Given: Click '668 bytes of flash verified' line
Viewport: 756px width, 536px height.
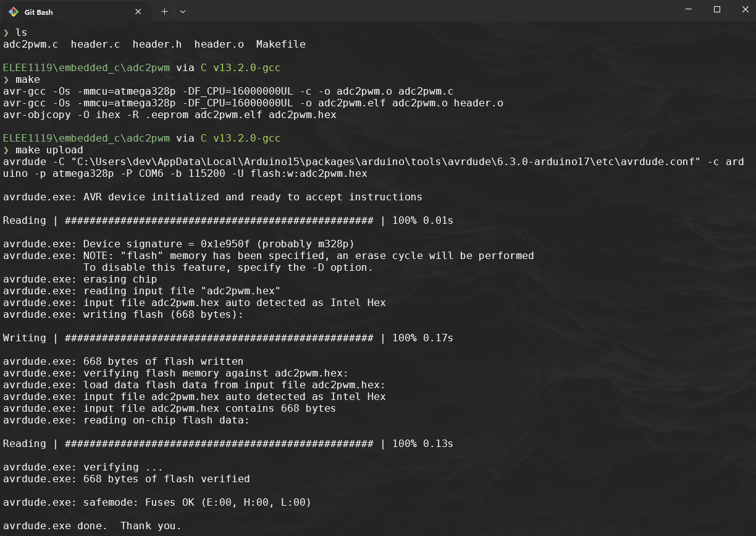Looking at the screenshot, I should [x=127, y=479].
